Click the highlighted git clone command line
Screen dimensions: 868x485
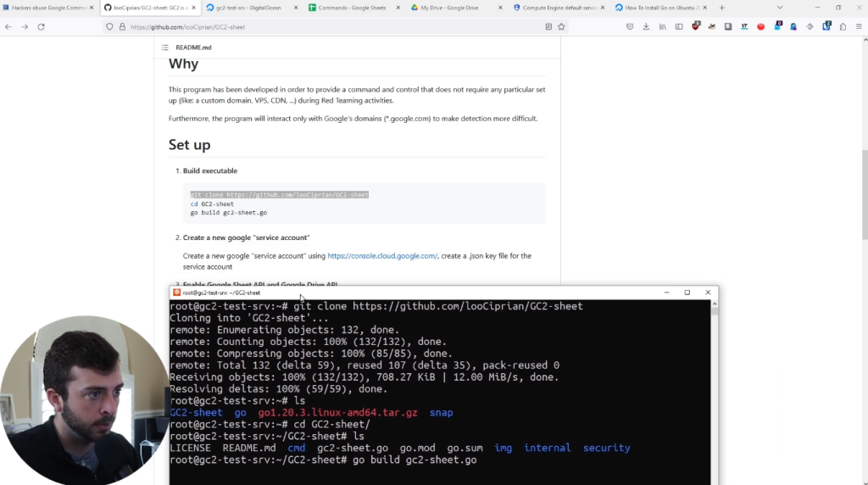click(280, 195)
